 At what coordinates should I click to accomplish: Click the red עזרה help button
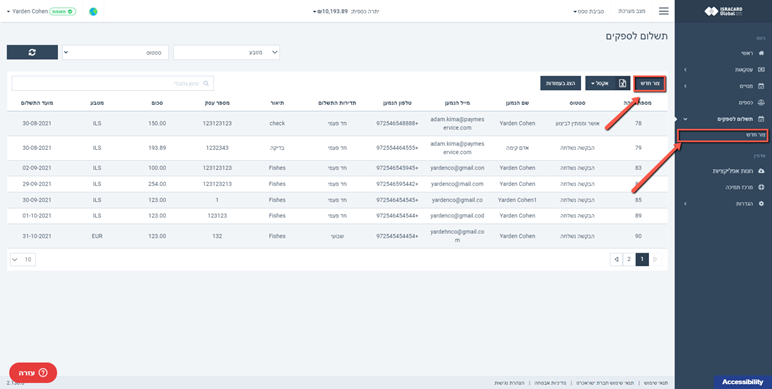[x=33, y=372]
